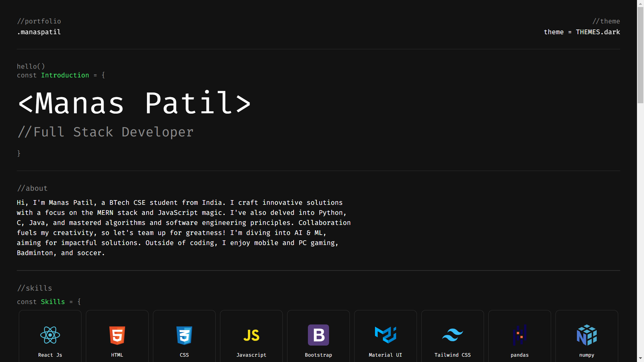Click the .manaspatil portfolio link
Screen dimensions: 644x362
tap(39, 32)
